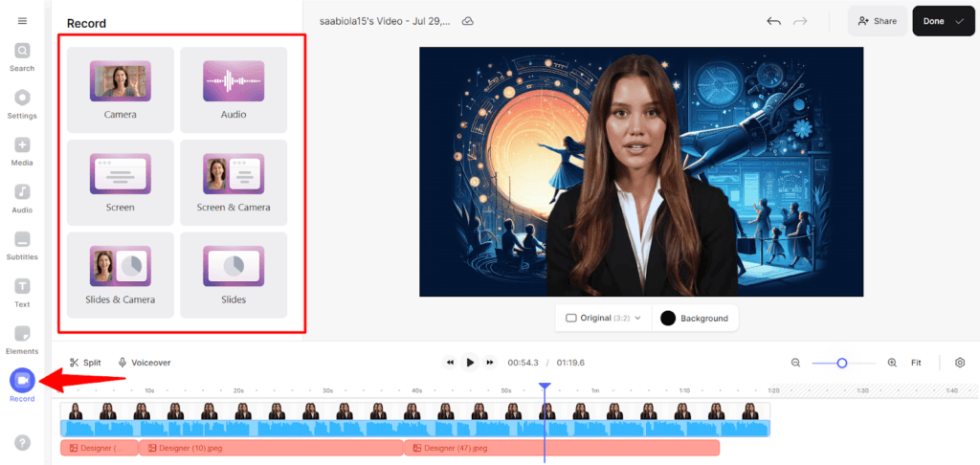Fit the timeline to view
980x465 pixels.
(916, 363)
